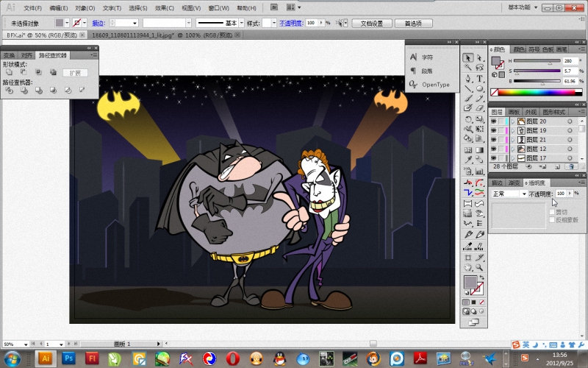
Task: Hide layer 图层 20 with eye icon
Action: pyautogui.click(x=493, y=121)
